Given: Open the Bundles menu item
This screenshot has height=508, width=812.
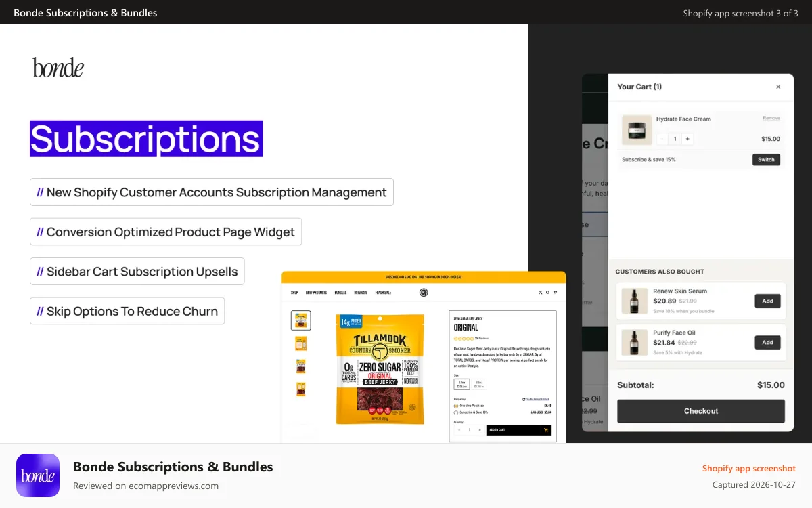Looking at the screenshot, I should click(x=340, y=293).
